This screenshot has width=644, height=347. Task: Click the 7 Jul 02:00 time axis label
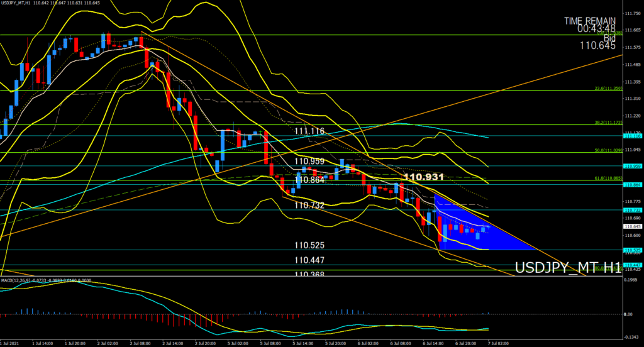coord(498,343)
